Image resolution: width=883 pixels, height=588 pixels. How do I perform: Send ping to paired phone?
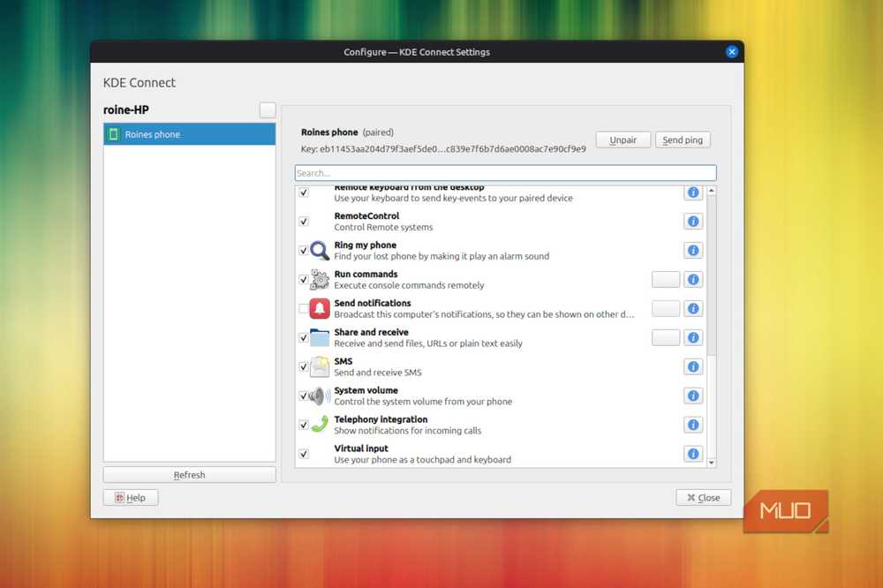click(x=683, y=139)
